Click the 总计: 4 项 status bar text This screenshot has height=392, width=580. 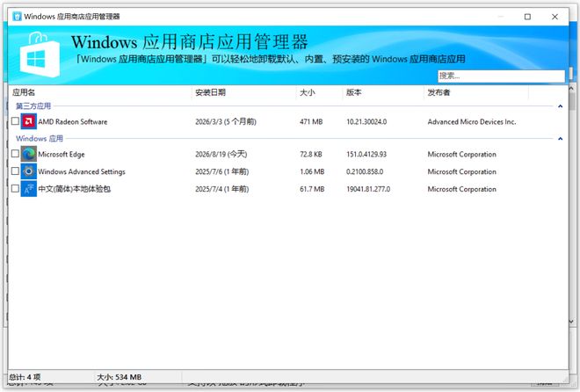coord(25,377)
